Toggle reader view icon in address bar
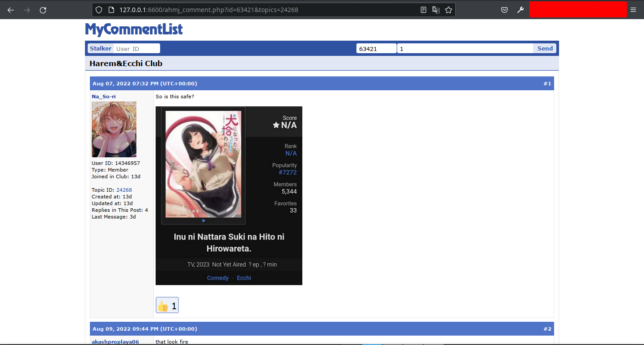The width and height of the screenshot is (644, 345). point(424,10)
